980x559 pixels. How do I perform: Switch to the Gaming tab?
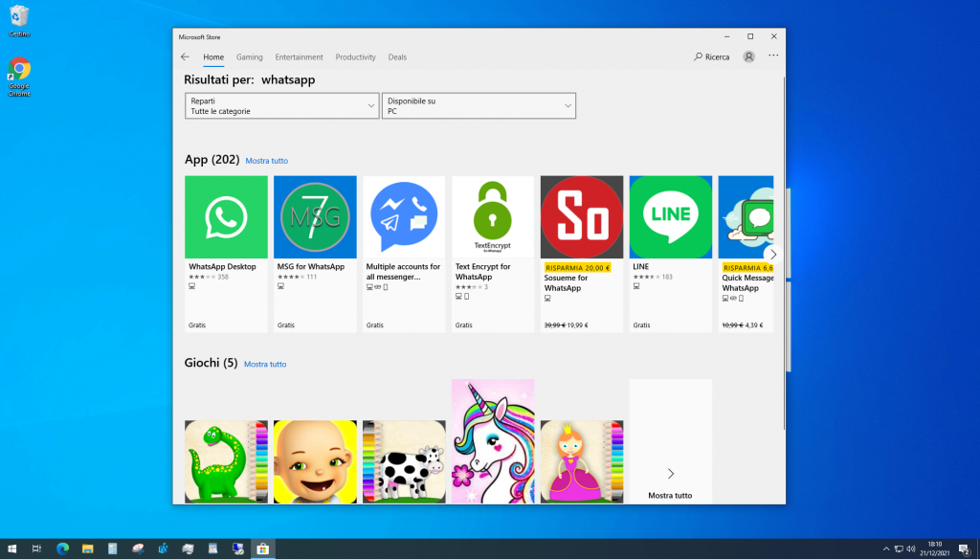(249, 57)
